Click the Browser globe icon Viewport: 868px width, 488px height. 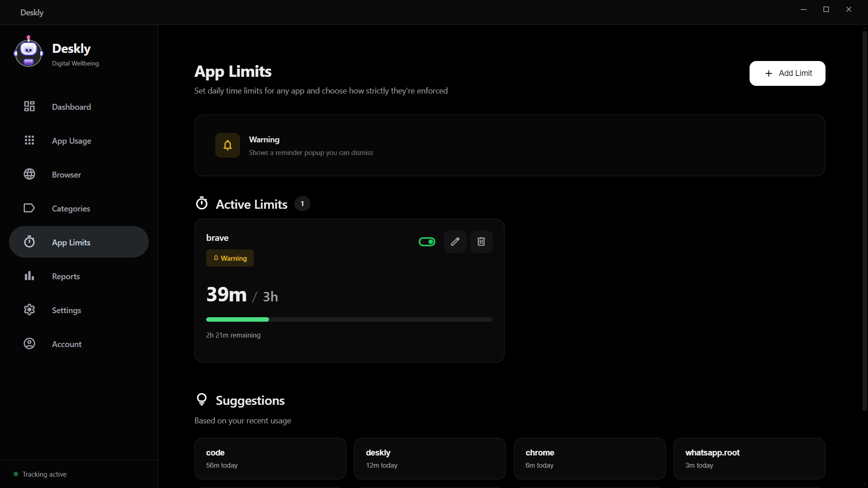tap(29, 174)
